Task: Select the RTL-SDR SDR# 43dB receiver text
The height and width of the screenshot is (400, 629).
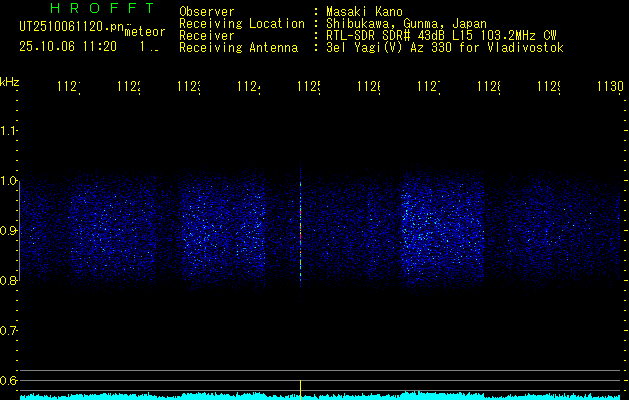Action: (441, 36)
